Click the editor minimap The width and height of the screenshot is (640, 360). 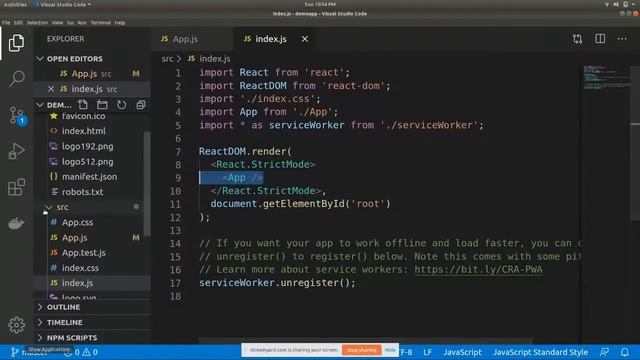pos(607,78)
